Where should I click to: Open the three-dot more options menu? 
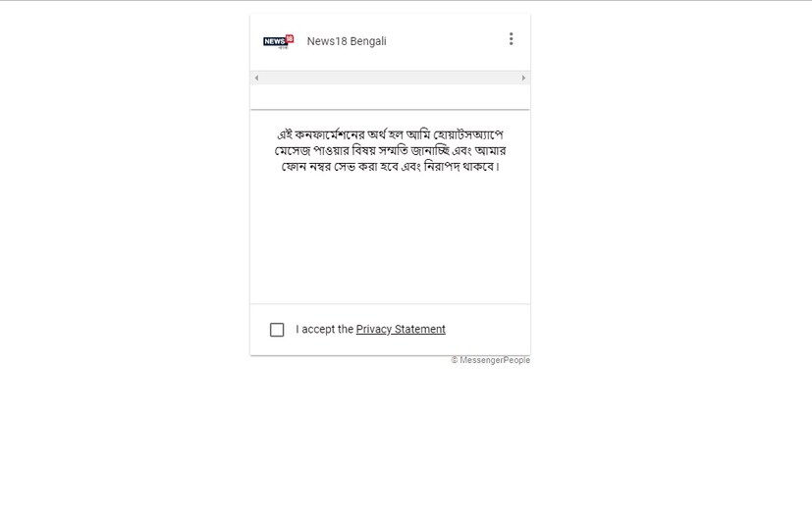pos(512,39)
